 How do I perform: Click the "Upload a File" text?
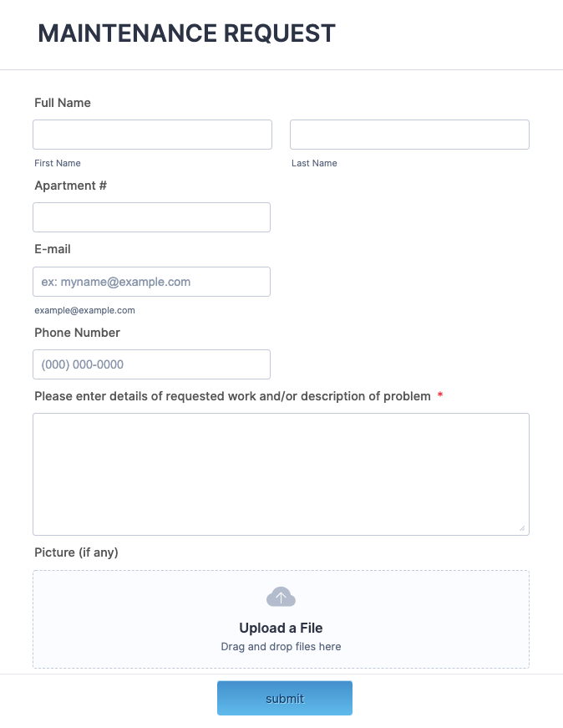click(281, 628)
